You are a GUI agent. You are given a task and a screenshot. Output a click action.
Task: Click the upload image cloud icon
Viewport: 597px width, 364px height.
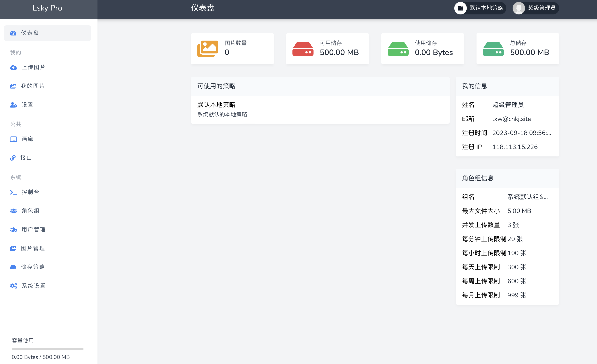[x=13, y=67]
